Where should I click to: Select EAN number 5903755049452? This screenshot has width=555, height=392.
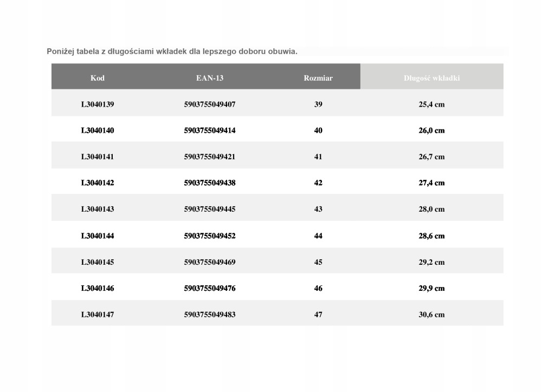tap(210, 236)
